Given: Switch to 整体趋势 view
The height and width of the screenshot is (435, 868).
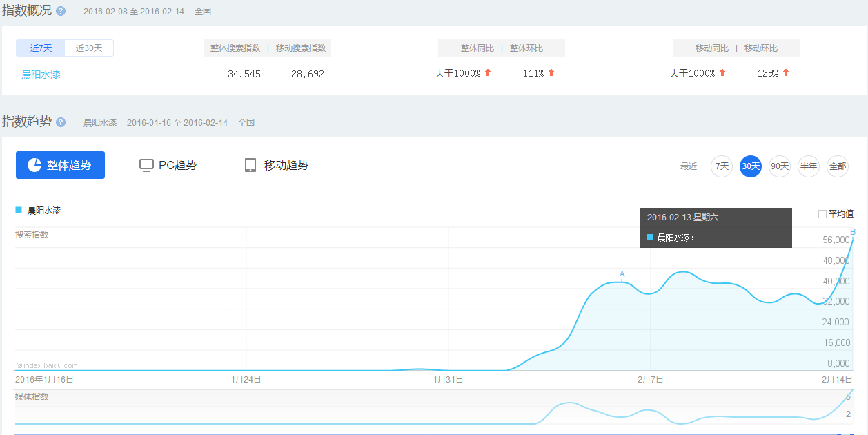Looking at the screenshot, I should (x=60, y=165).
